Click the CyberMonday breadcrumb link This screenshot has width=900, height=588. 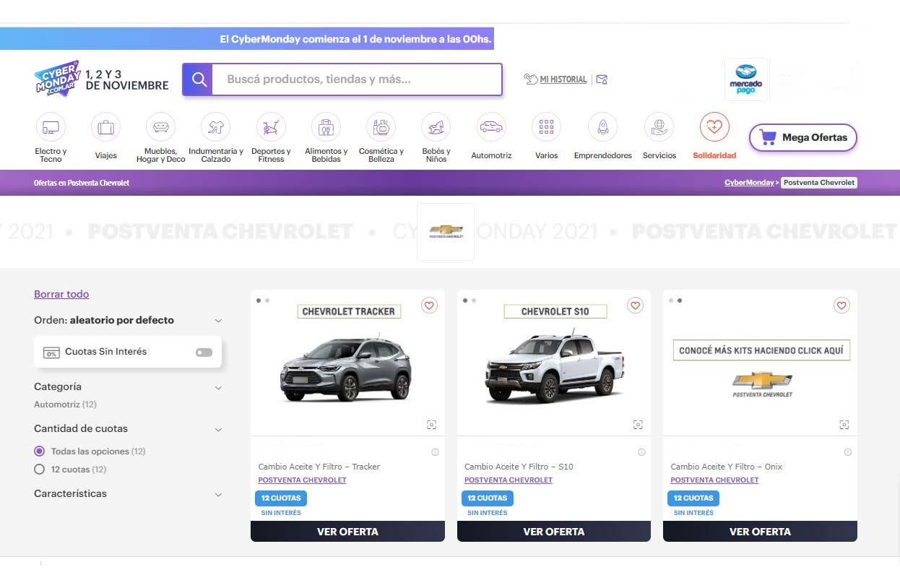pyautogui.click(x=748, y=183)
